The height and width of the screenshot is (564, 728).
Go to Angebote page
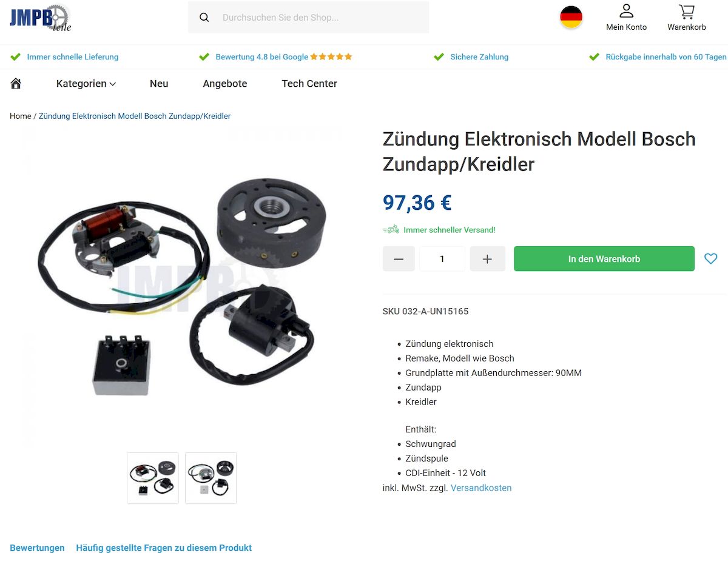225,84
